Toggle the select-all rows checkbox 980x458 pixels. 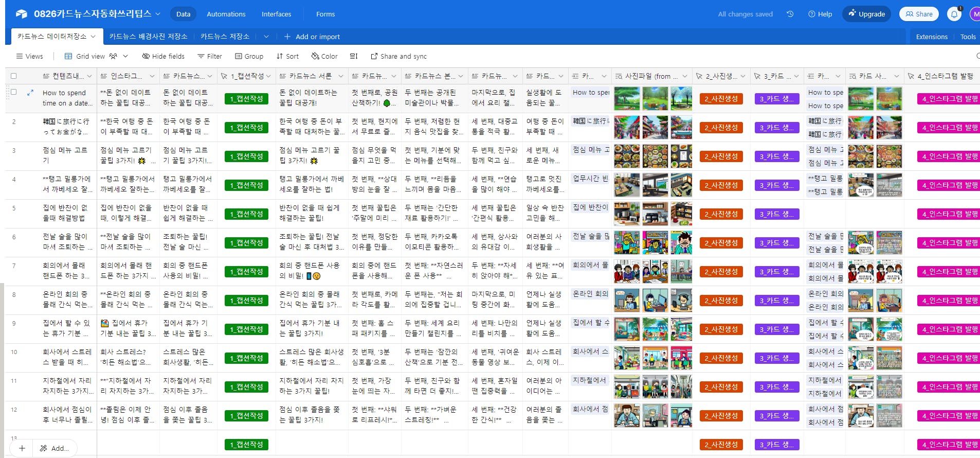point(14,76)
